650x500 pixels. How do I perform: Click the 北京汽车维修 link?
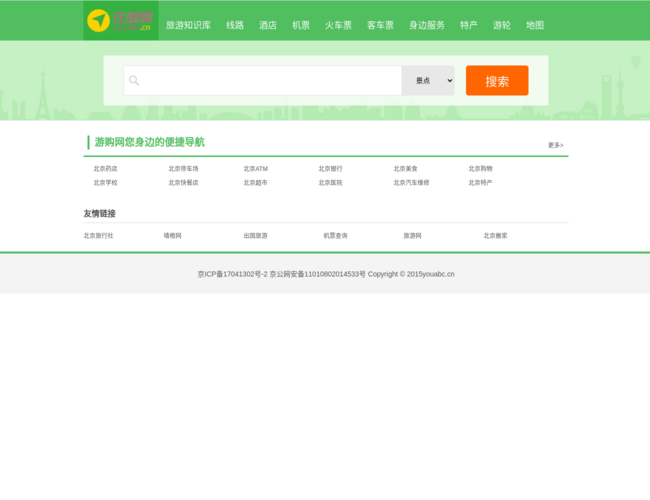pyautogui.click(x=411, y=183)
